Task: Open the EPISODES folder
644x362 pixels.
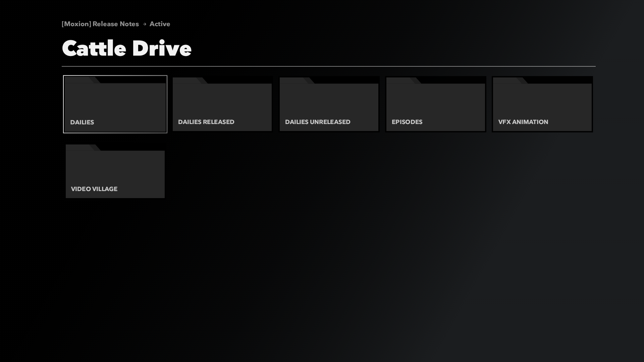Action: pyautogui.click(x=436, y=104)
